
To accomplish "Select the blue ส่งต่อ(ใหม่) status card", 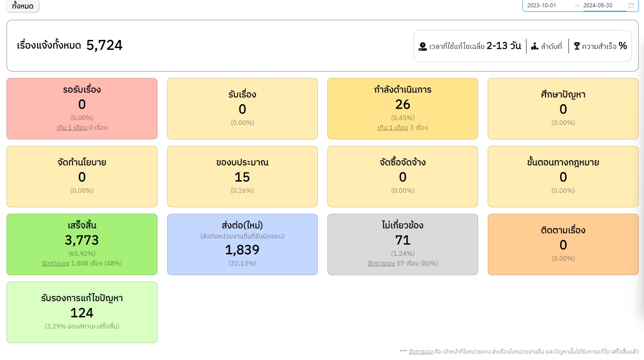I will coord(242,244).
